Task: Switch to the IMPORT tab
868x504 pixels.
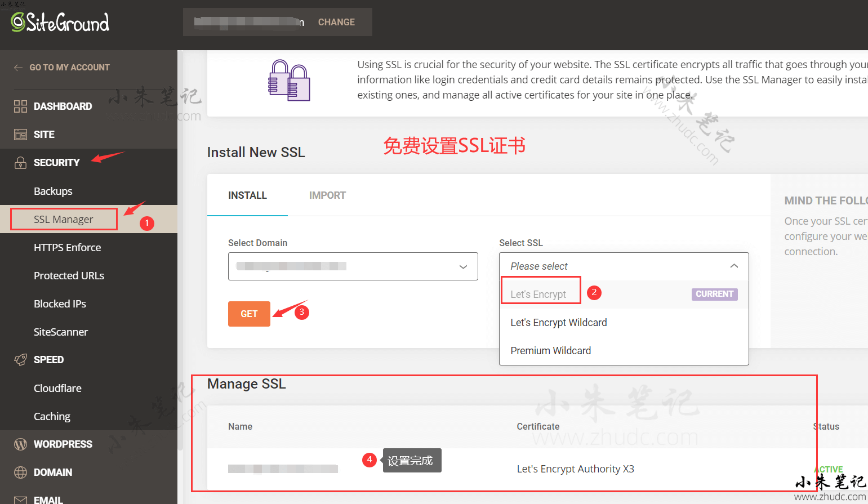Action: pos(327,195)
